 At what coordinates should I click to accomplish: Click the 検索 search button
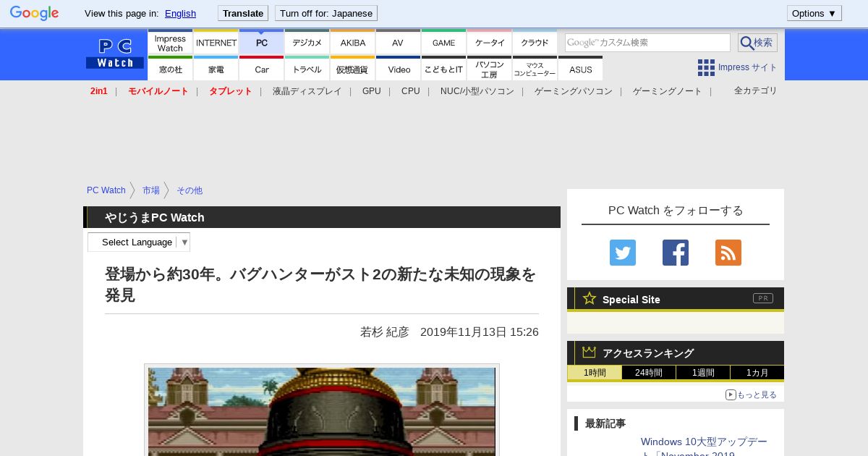tap(757, 43)
